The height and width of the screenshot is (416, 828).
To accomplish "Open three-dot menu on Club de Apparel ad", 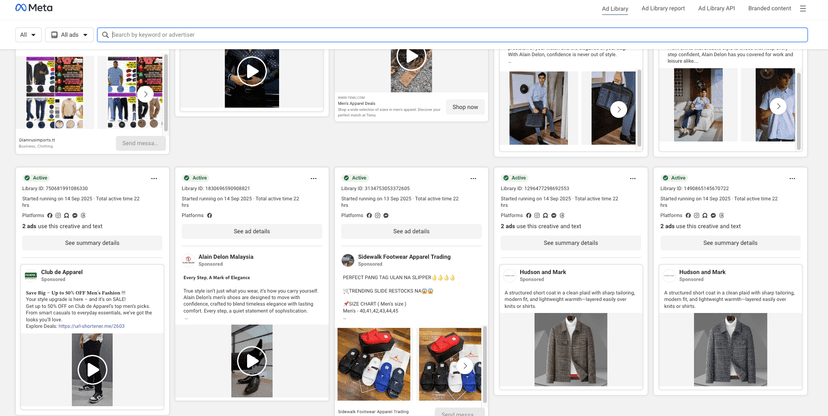I will (154, 177).
